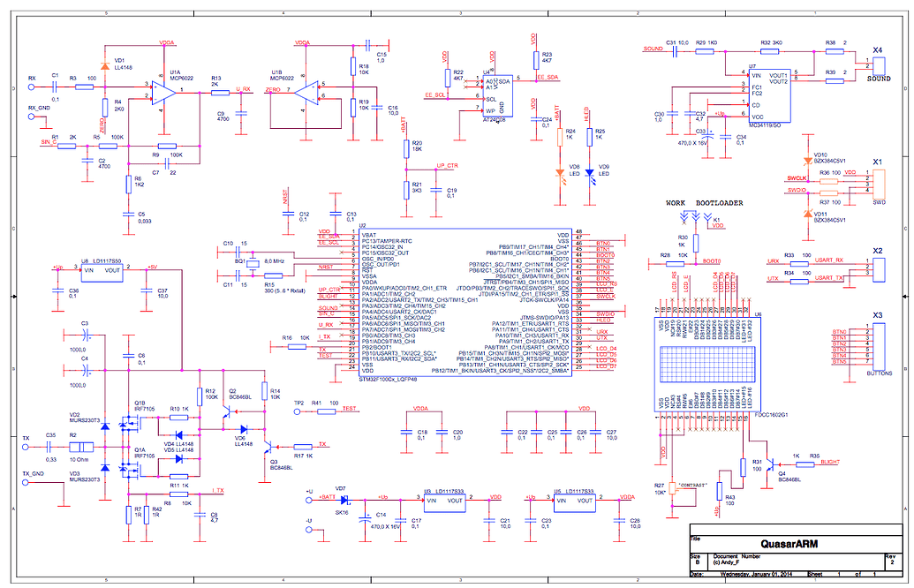Select the X2 USART connector
The height and width of the screenshot is (588, 914).
point(879,268)
